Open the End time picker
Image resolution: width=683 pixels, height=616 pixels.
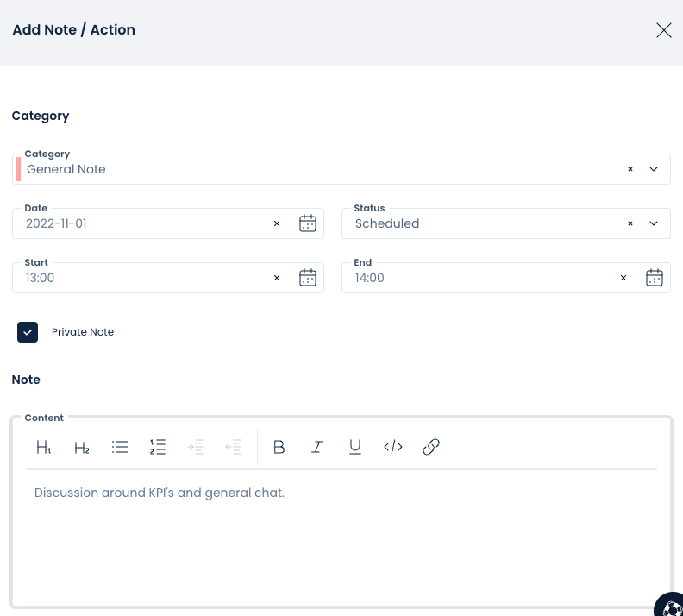pyautogui.click(x=655, y=278)
